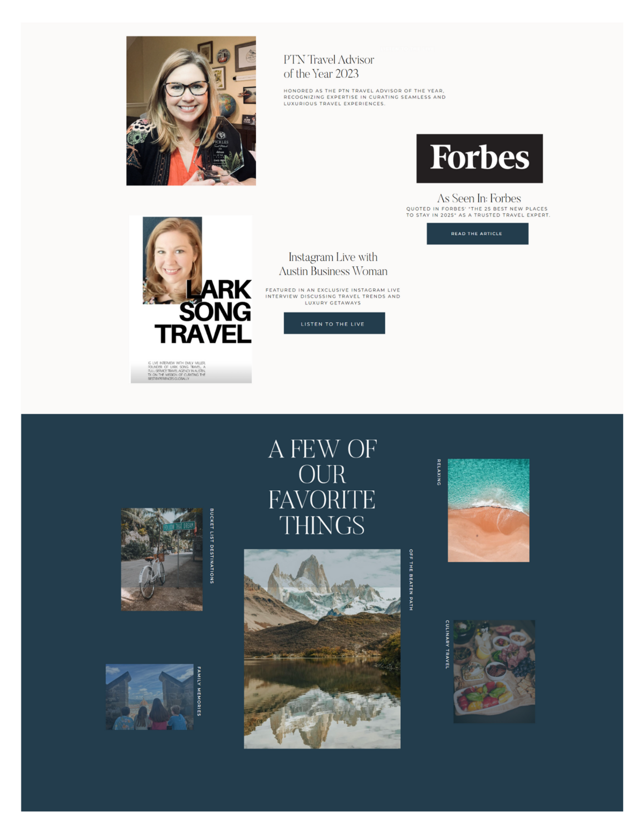
Task: Click the Relaxing vertical label
Action: pyautogui.click(x=439, y=473)
